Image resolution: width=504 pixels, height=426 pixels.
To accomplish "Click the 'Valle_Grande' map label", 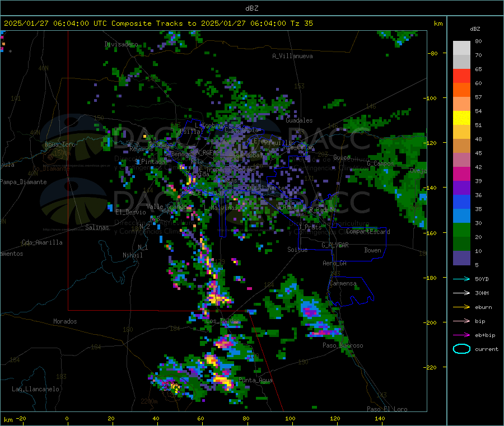I will [166, 207].
